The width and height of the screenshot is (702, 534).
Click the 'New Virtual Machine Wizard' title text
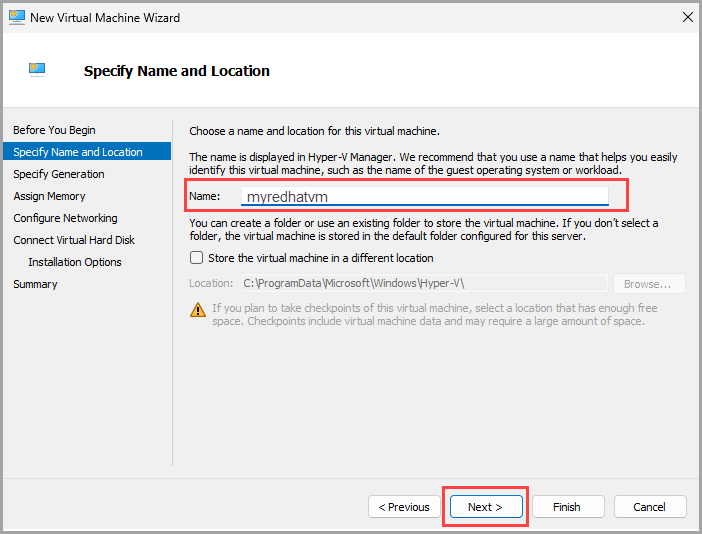coord(105,17)
